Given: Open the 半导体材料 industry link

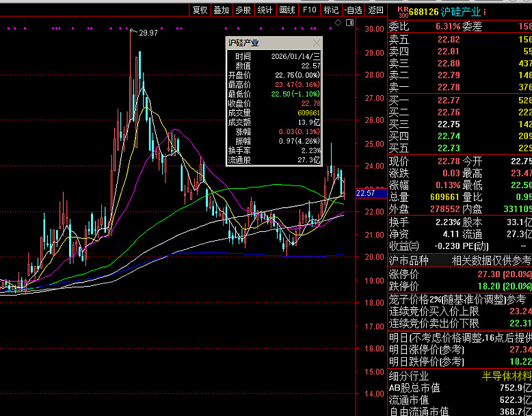Looking at the screenshot, I should 506,376.
